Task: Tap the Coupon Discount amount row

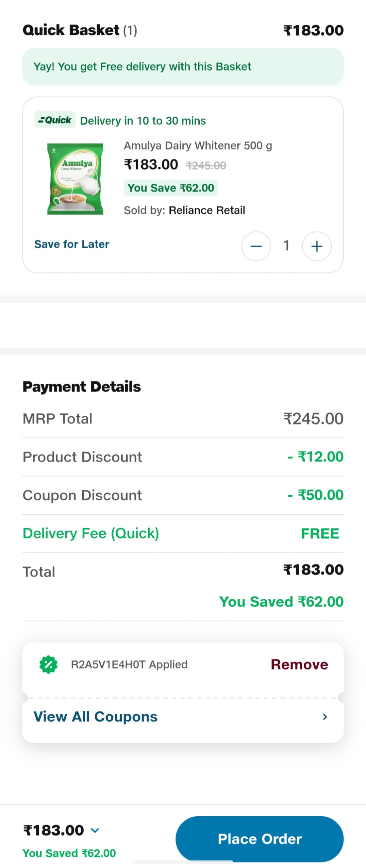Action: pyautogui.click(x=183, y=495)
